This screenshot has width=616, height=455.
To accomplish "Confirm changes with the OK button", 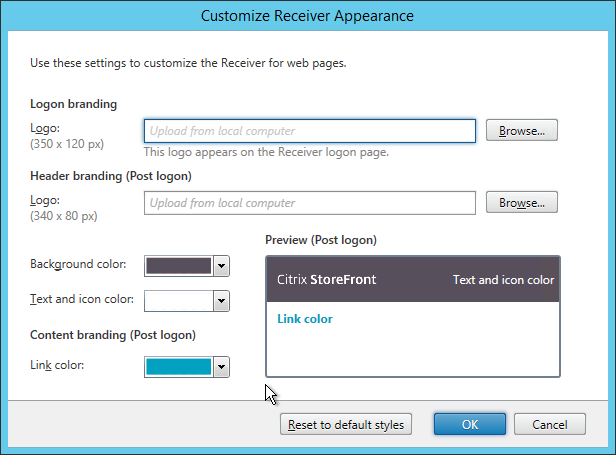I will pyautogui.click(x=470, y=425).
